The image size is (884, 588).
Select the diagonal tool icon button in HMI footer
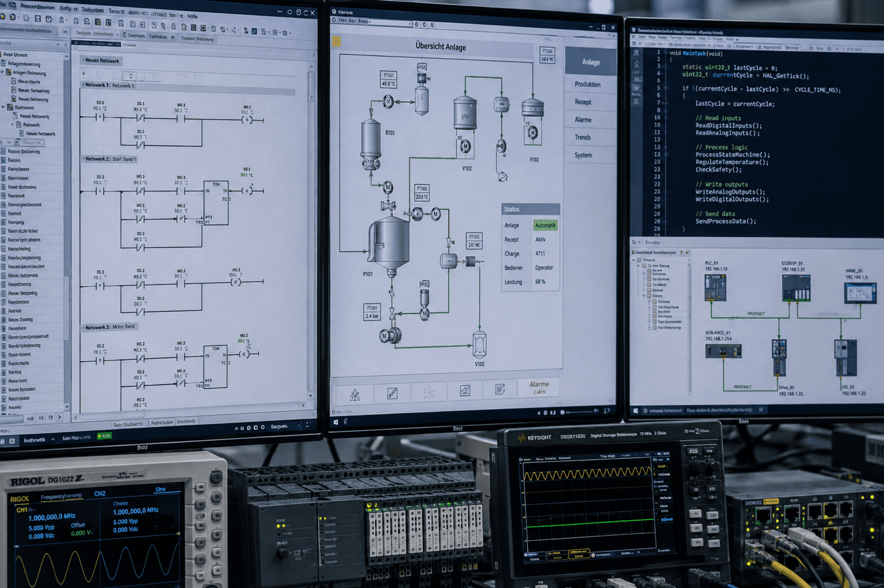point(392,393)
